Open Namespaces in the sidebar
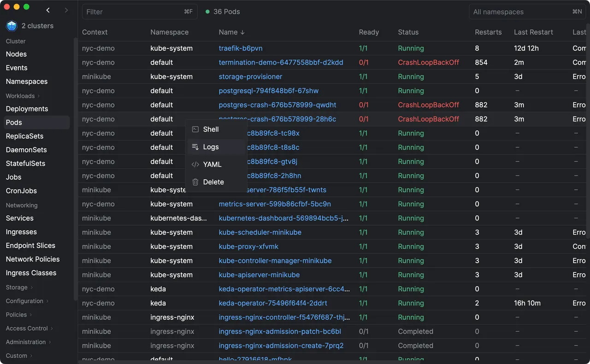 tap(27, 82)
